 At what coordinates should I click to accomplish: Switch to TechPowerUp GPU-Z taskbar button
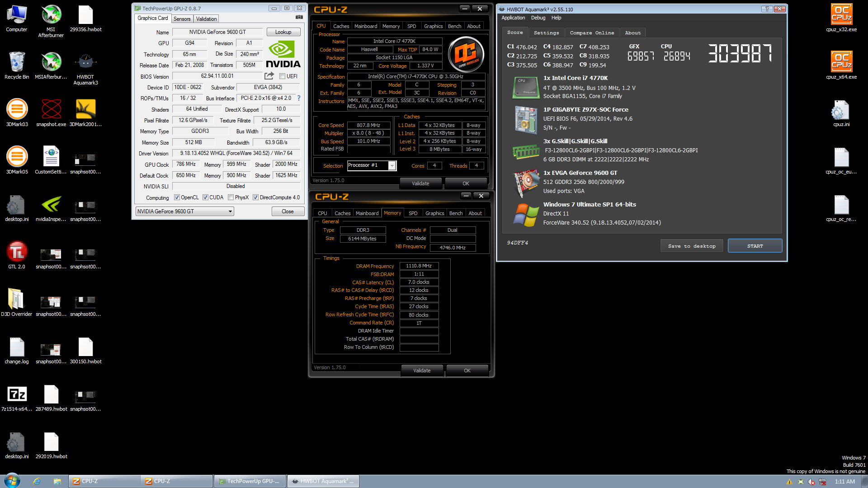click(x=250, y=481)
